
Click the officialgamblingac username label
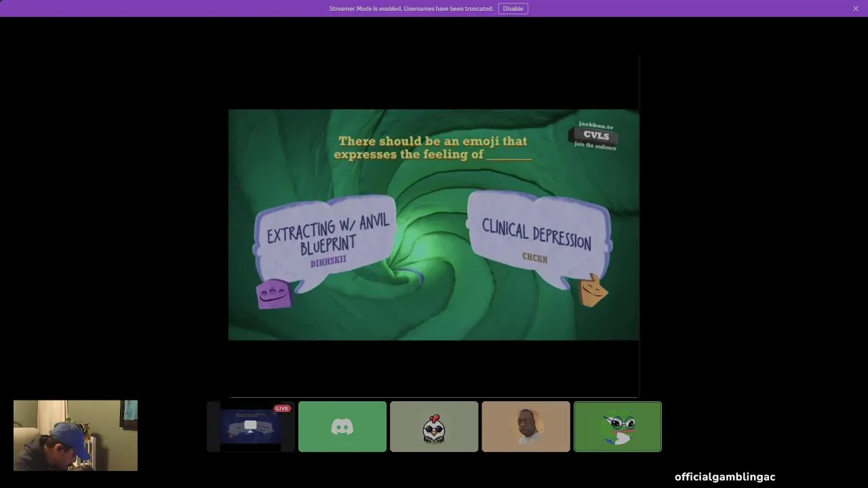tap(725, 477)
